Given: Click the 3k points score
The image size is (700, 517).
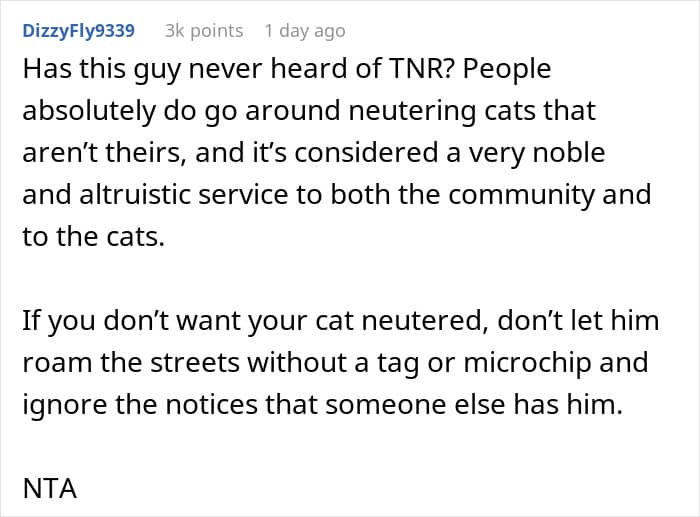Looking at the screenshot, I should [x=203, y=31].
